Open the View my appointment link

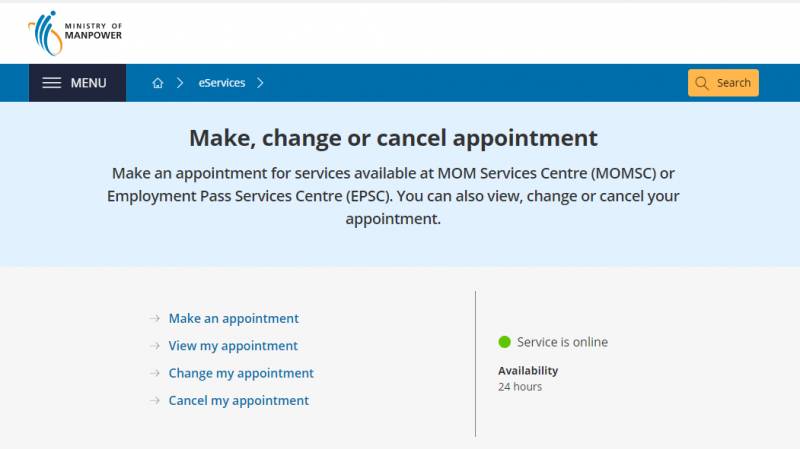[x=233, y=346]
